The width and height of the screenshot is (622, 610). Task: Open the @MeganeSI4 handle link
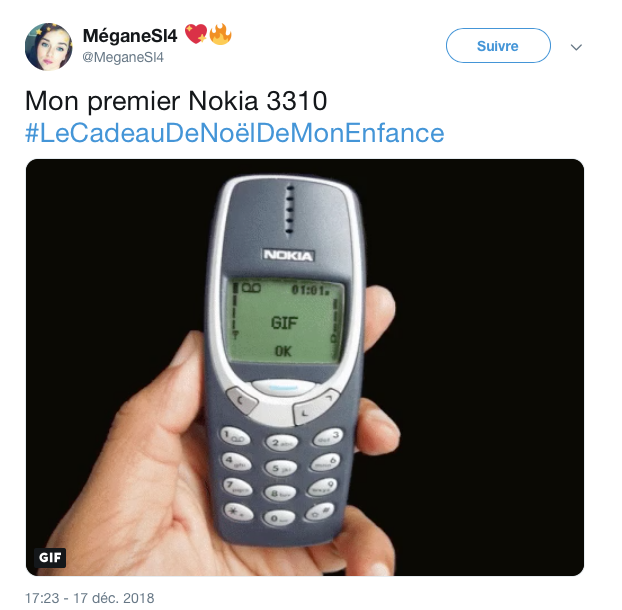pyautogui.click(x=123, y=58)
